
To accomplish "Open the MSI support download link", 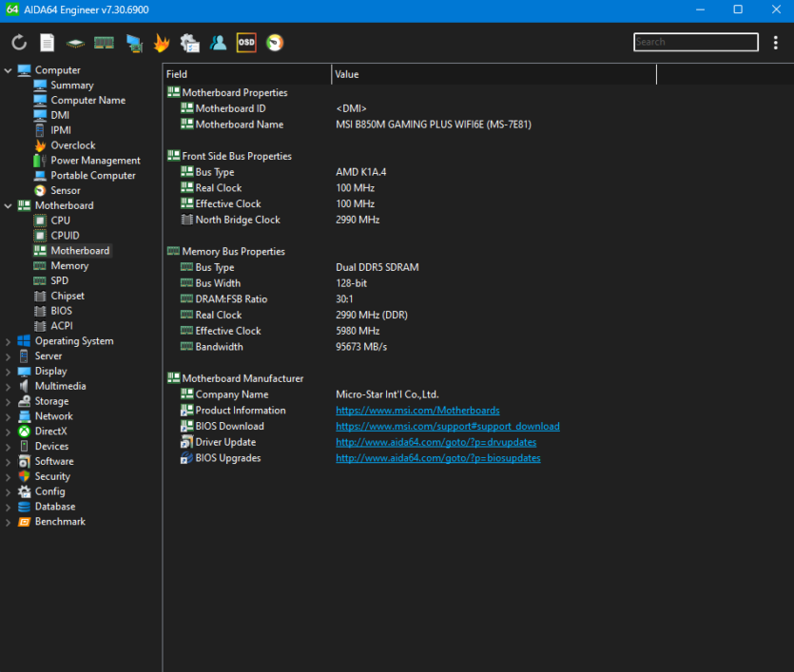I will pyautogui.click(x=448, y=427).
